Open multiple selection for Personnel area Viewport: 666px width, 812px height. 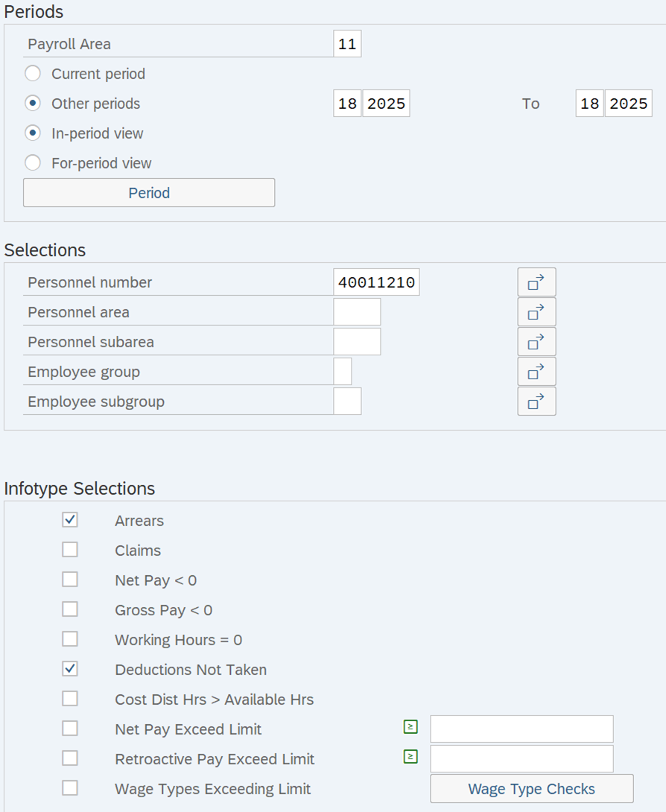point(536,311)
